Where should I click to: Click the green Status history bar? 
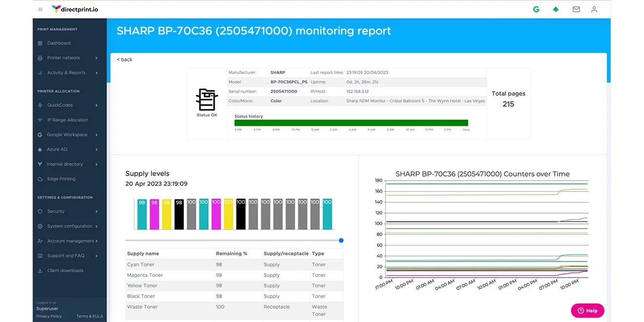pos(351,123)
